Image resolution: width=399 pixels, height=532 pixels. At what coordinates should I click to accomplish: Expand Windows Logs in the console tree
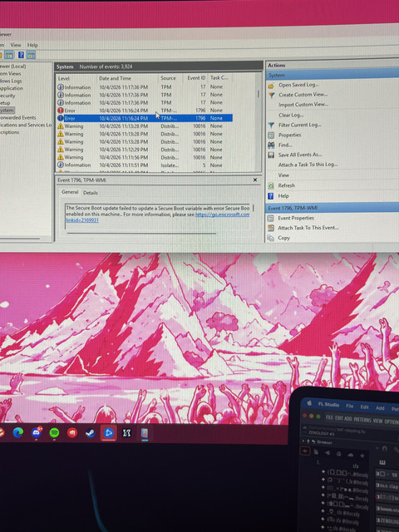click(11, 81)
